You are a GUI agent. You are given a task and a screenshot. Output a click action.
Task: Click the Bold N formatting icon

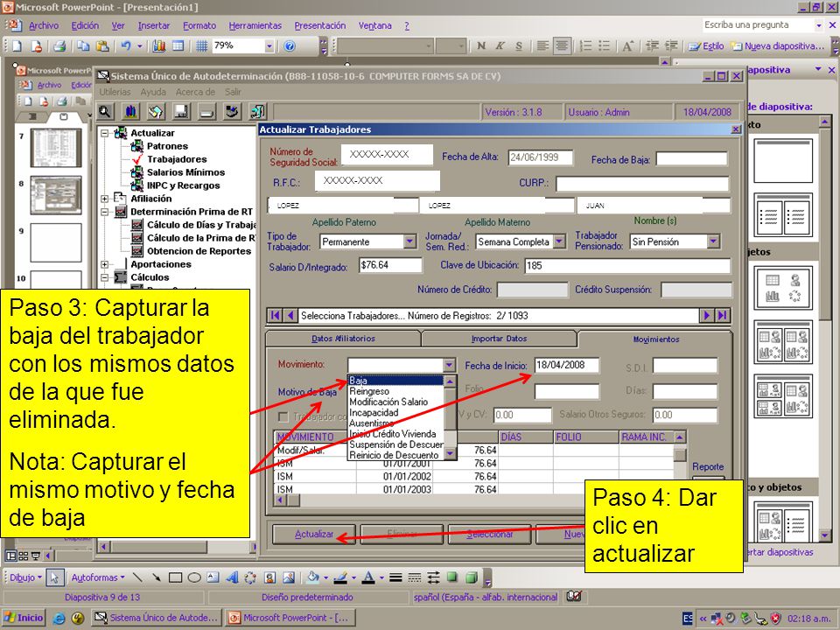click(x=481, y=46)
